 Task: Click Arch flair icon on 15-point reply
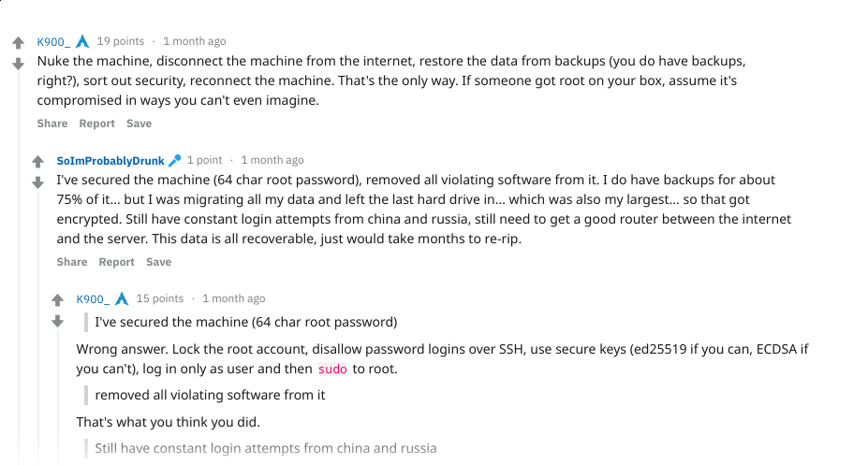point(122,298)
